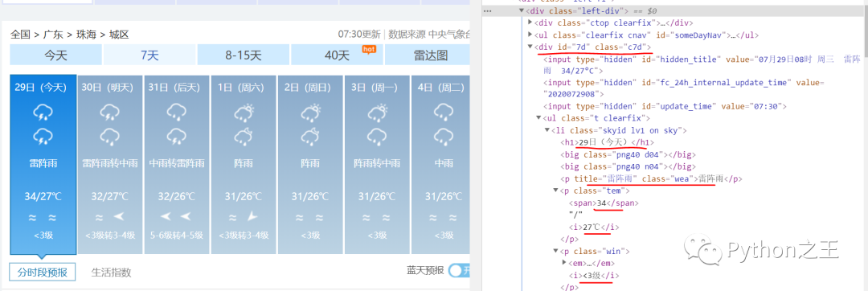
Task: Collapse the p class tem node
Action: click(x=555, y=191)
